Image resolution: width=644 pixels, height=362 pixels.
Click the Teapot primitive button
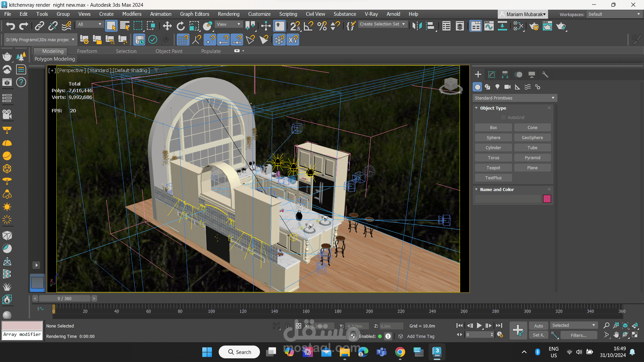(493, 168)
